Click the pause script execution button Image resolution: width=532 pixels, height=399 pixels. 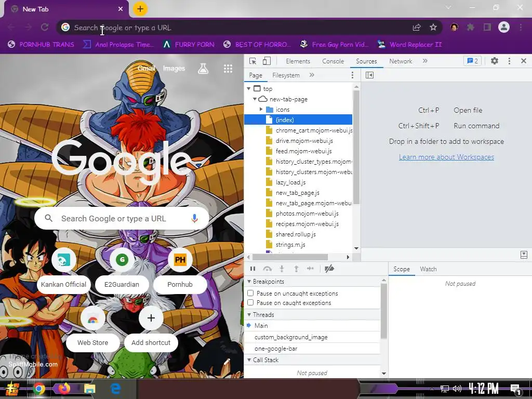252,269
